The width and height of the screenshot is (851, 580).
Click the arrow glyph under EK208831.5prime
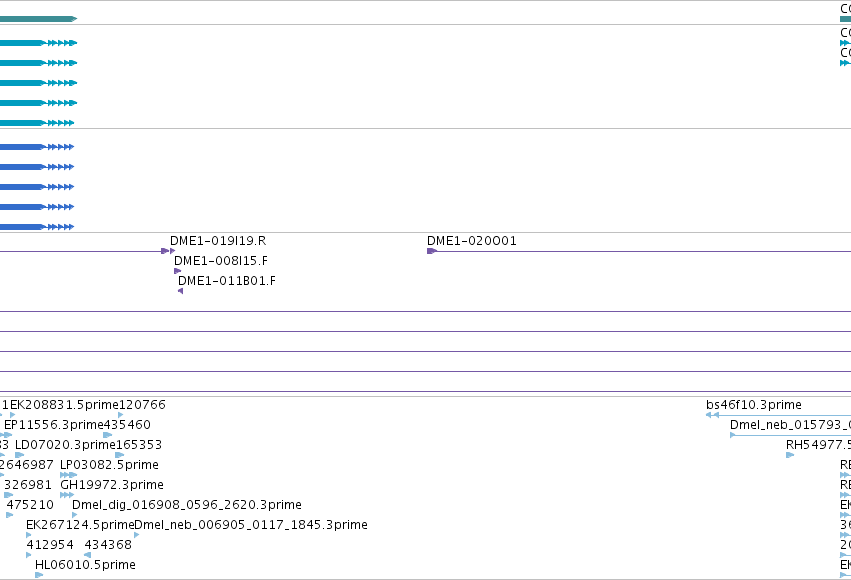pyautogui.click(x=12, y=415)
